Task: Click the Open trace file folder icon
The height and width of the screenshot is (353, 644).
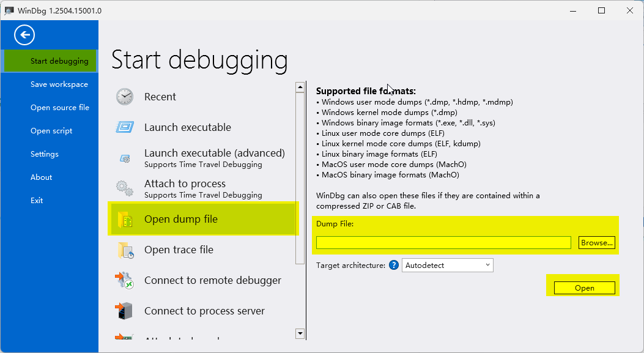Action: tap(125, 250)
